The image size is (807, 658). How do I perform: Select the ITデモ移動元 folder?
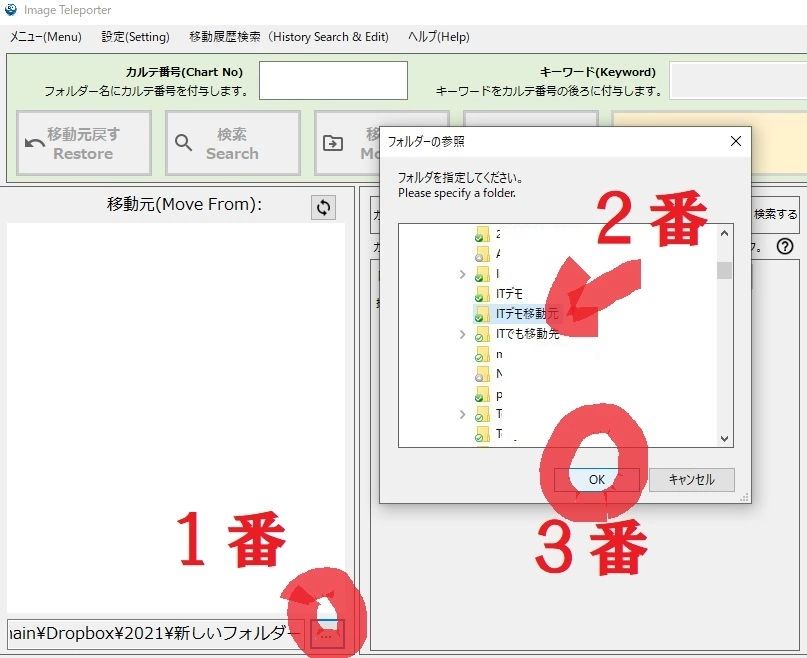pyautogui.click(x=527, y=314)
